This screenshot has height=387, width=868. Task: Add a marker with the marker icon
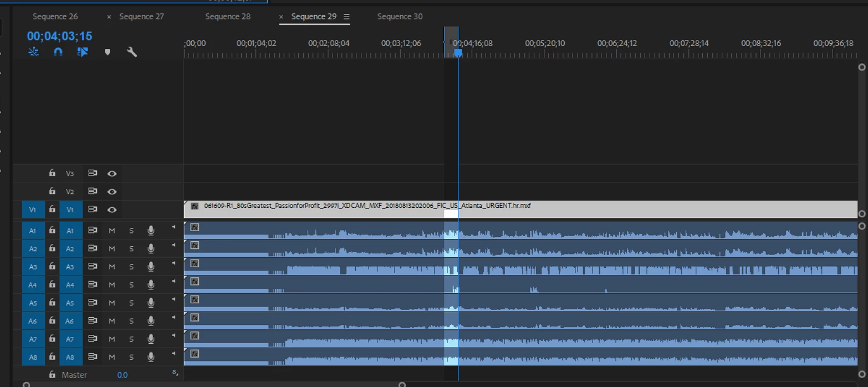pyautogui.click(x=108, y=52)
